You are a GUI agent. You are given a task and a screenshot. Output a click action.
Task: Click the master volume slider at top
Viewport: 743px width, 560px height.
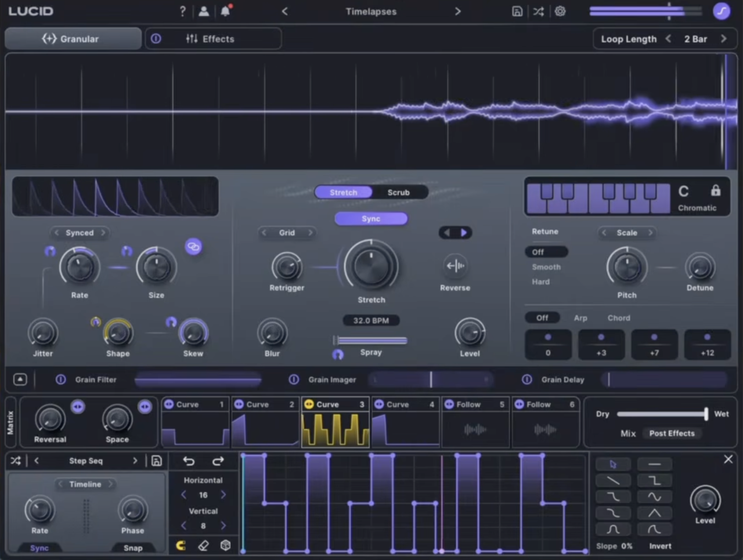(646, 11)
